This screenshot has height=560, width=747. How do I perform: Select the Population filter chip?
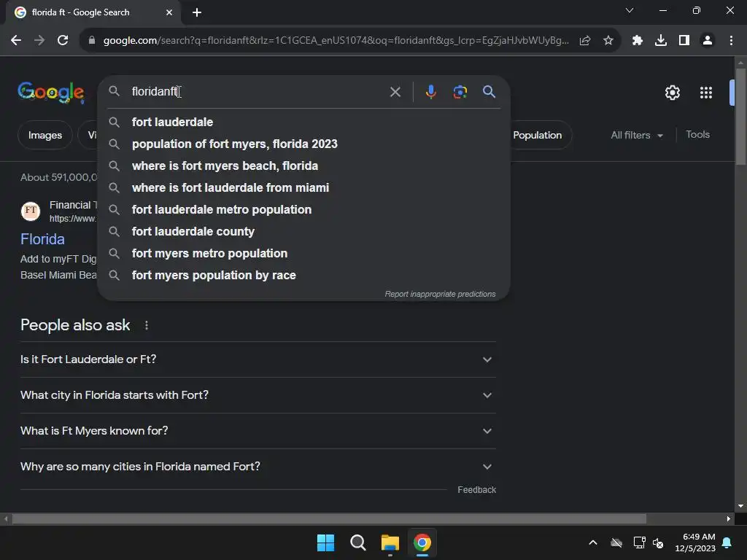point(538,135)
